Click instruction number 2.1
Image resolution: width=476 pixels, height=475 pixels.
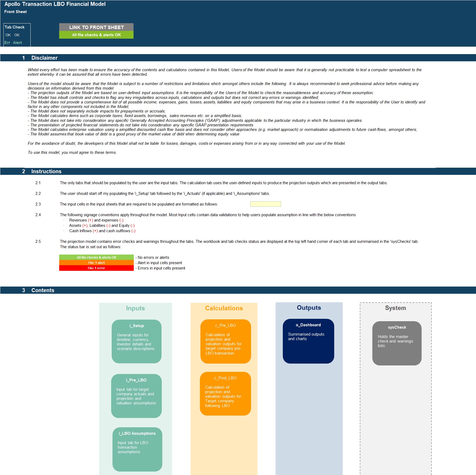coord(38,183)
